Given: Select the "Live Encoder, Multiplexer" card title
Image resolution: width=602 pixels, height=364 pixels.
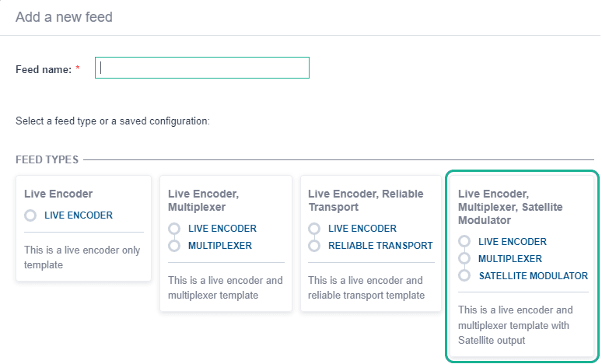Looking at the screenshot, I should [204, 200].
